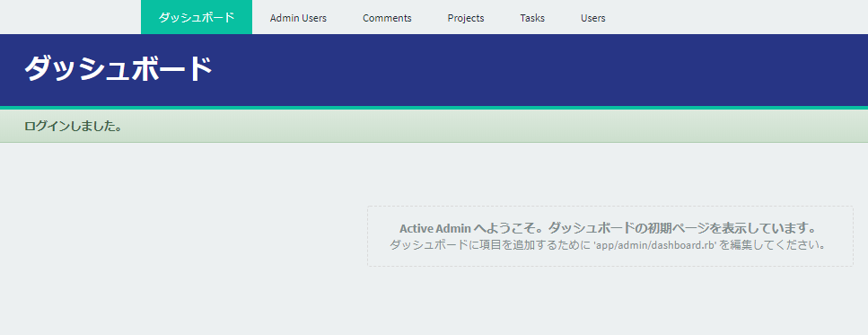Select Tasks in the navigation bar
This screenshot has width=868, height=335.
pos(532,18)
